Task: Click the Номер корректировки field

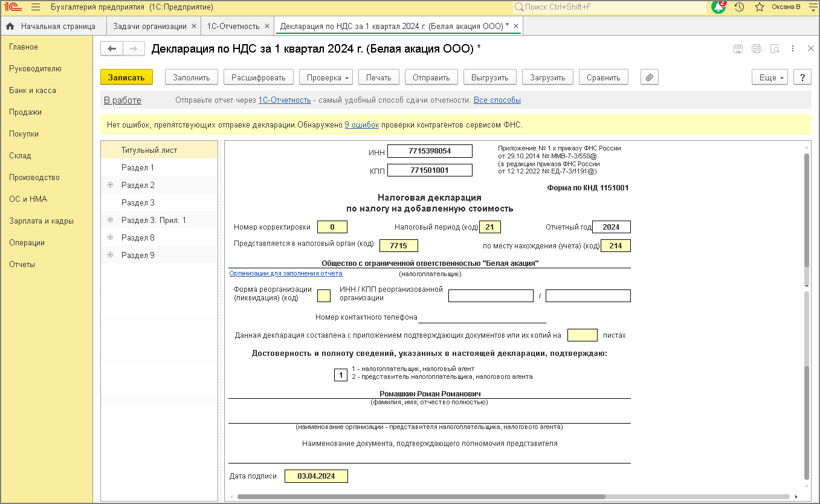Action: point(332,227)
